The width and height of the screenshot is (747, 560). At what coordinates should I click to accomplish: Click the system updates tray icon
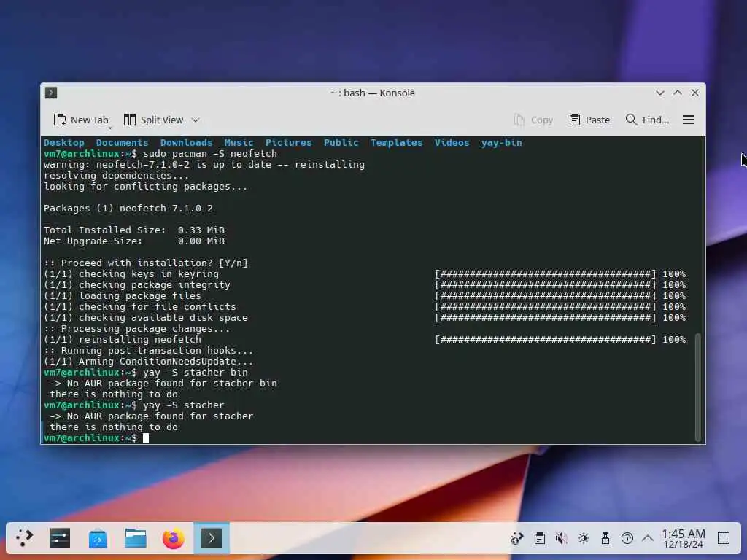pos(517,539)
